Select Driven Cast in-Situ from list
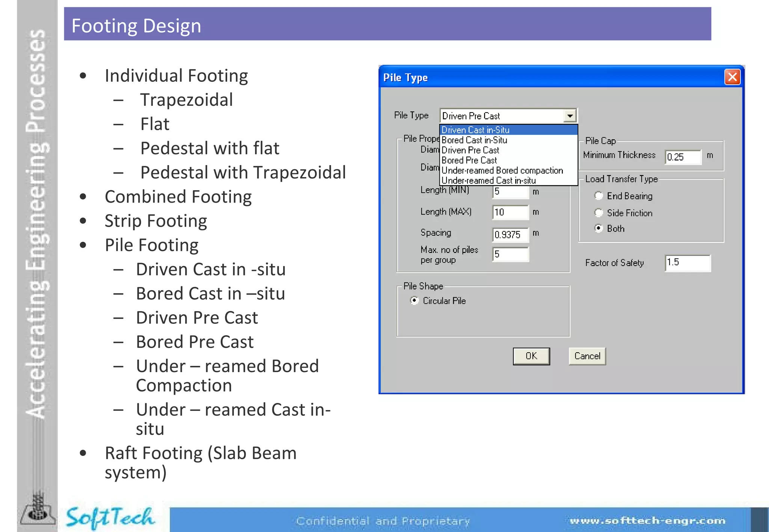 476,130
